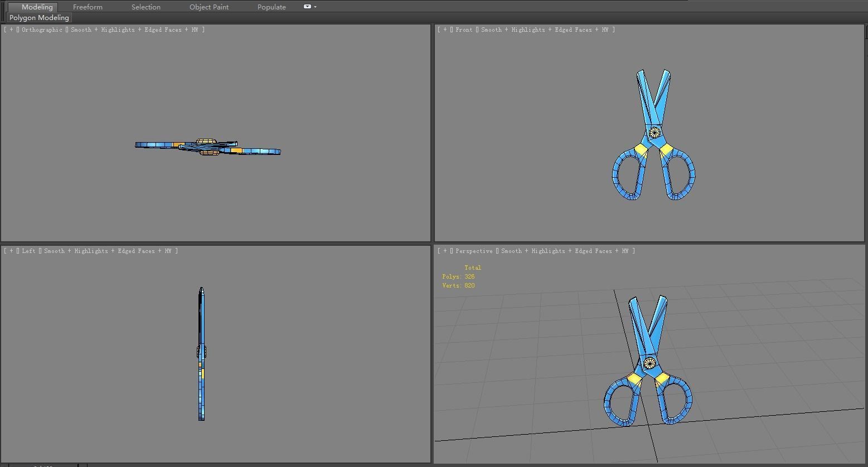868x467 pixels.
Task: Open the Orthographic viewport's plus menu
Action: [11, 30]
